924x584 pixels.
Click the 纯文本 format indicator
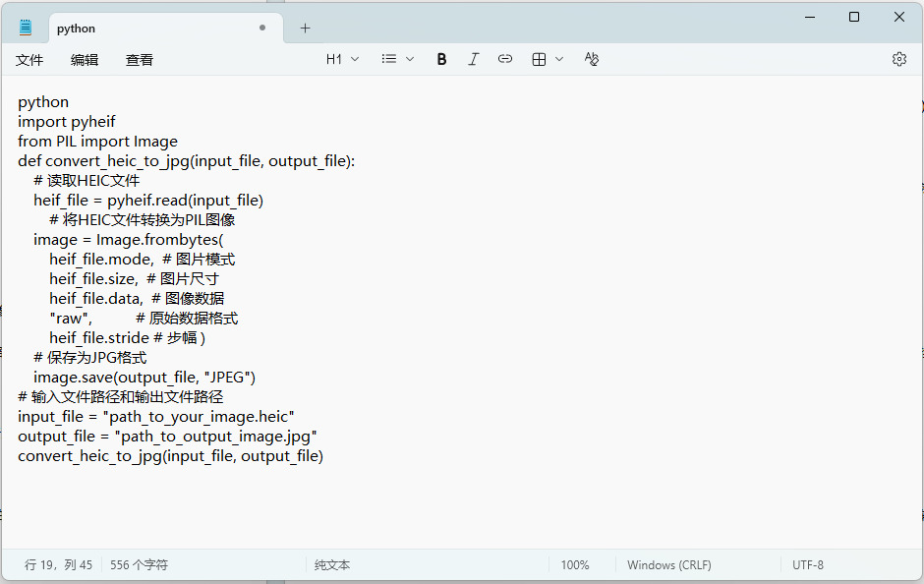coord(332,564)
